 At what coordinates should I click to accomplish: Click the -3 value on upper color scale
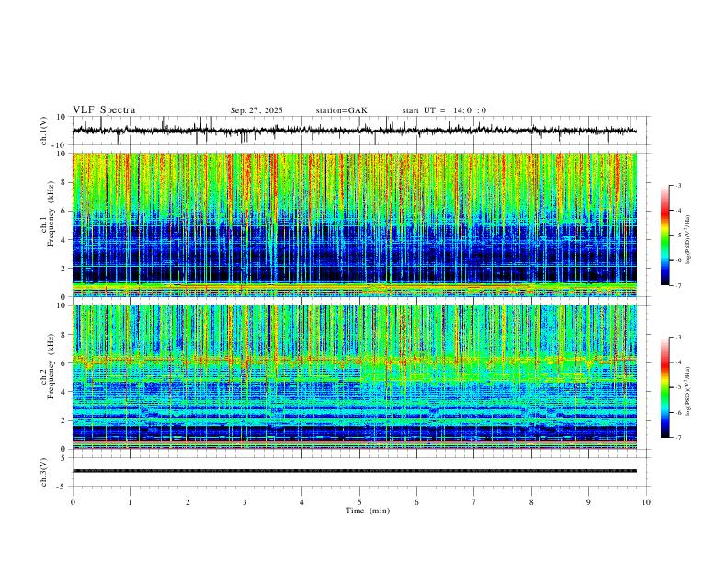coord(678,186)
